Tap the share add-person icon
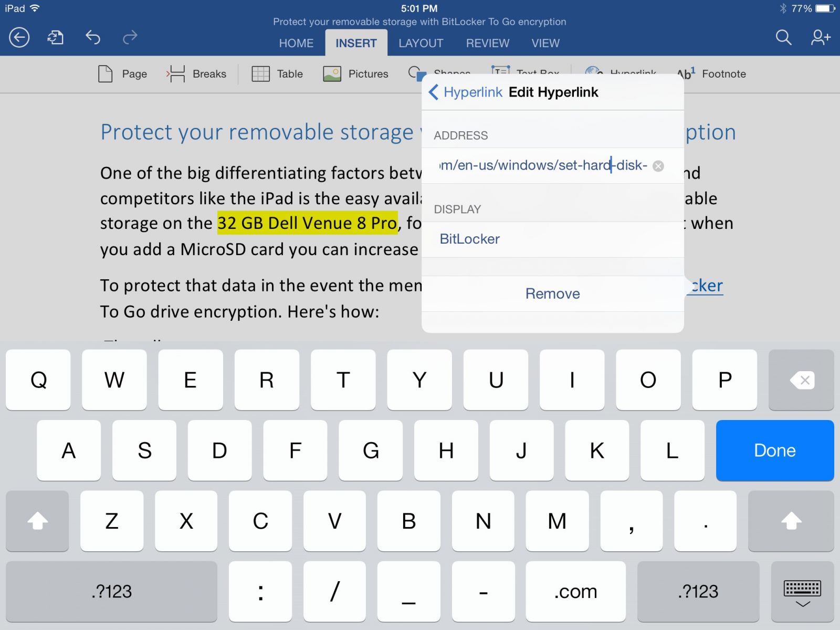Image resolution: width=840 pixels, height=630 pixels. point(821,37)
